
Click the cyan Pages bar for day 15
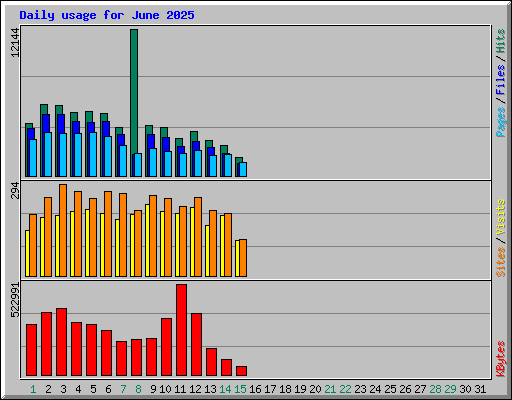[x=243, y=169]
